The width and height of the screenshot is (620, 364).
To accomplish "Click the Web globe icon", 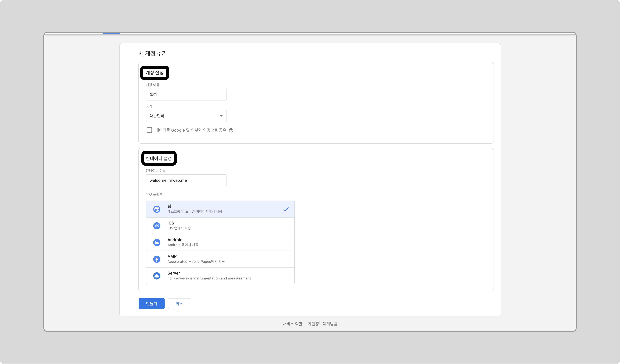I will click(157, 209).
